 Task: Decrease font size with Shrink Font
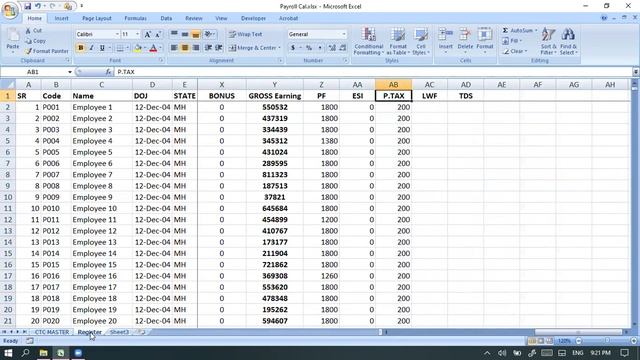click(x=158, y=34)
